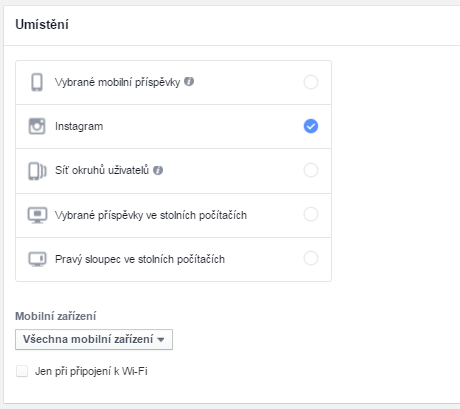Click the right column desktop monitor icon
Screen dimensions: 460x409
[37, 259]
